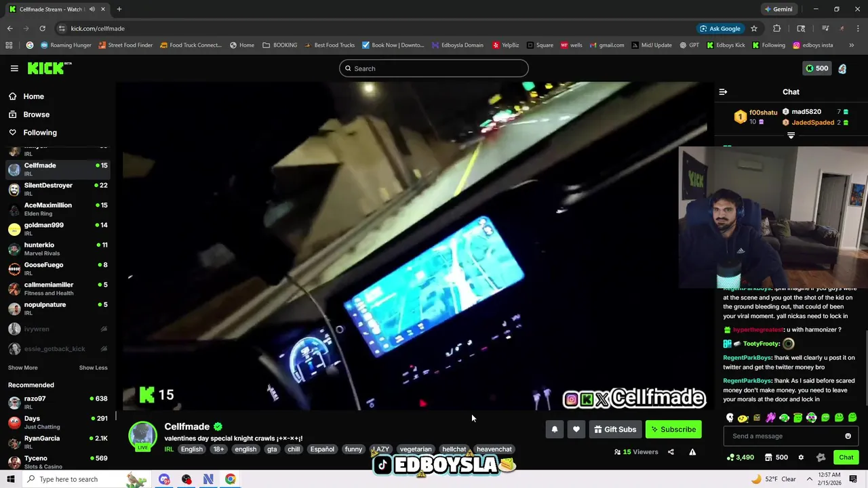Click the green Chat send button
This screenshot has height=488, width=868.
click(x=846, y=457)
